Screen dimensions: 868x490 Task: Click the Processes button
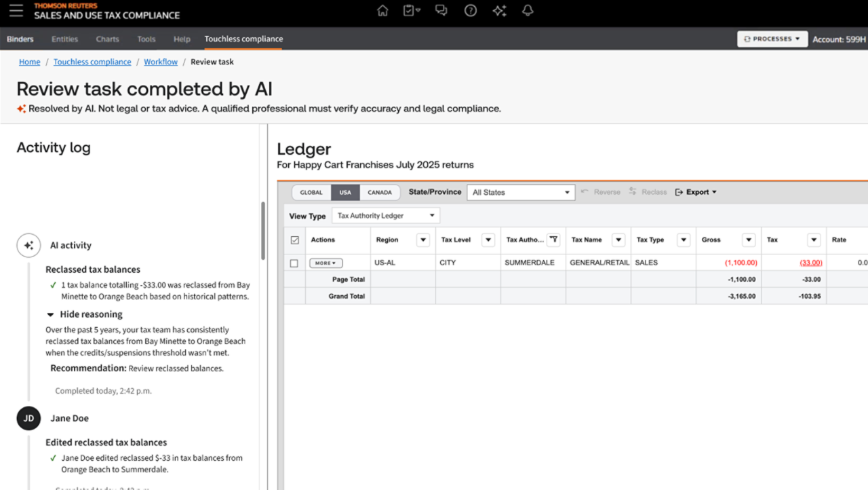point(772,39)
